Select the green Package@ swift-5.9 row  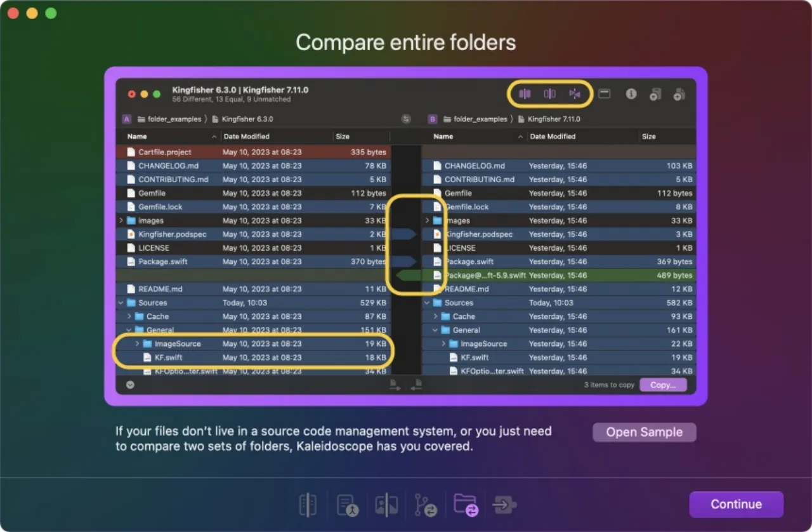[559, 276]
